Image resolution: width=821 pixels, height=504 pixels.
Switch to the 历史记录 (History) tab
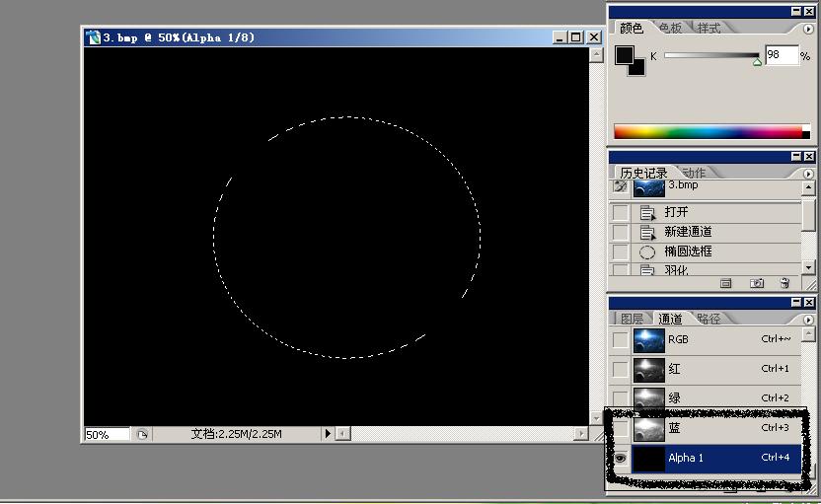coord(643,173)
